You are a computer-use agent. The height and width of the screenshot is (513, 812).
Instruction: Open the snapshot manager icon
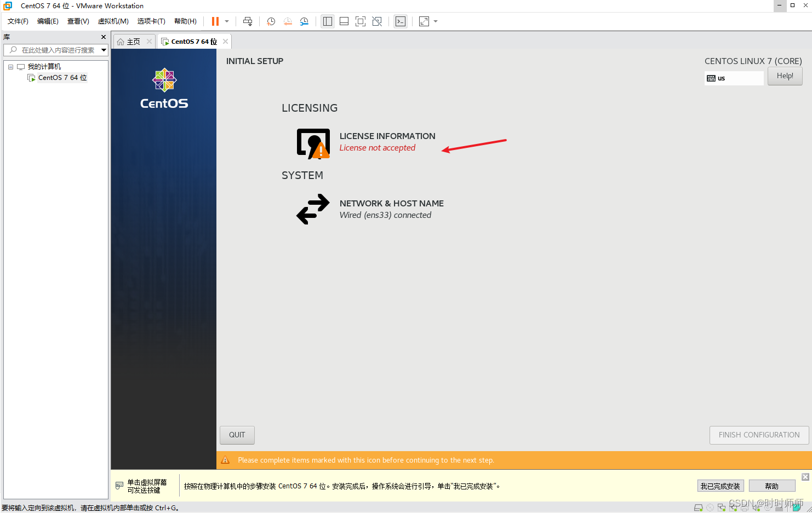click(x=304, y=21)
